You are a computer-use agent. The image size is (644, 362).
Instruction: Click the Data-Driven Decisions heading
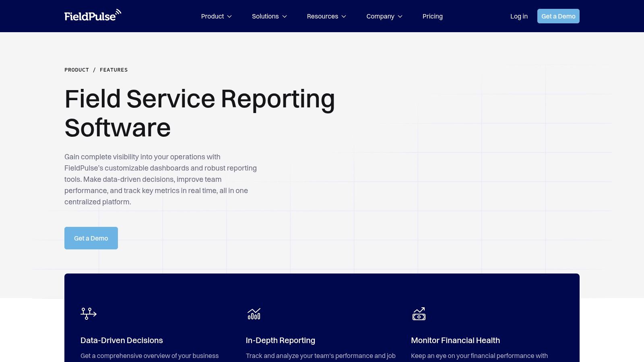122,340
